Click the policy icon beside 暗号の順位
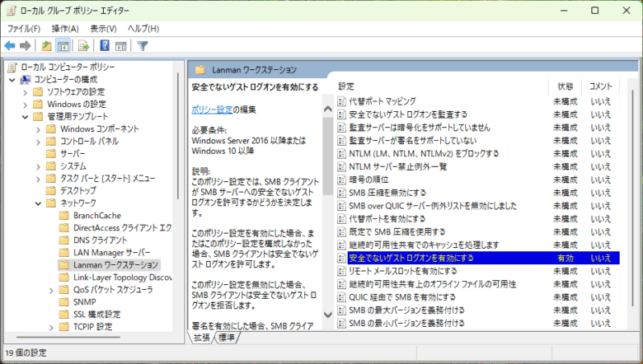 pos(341,180)
